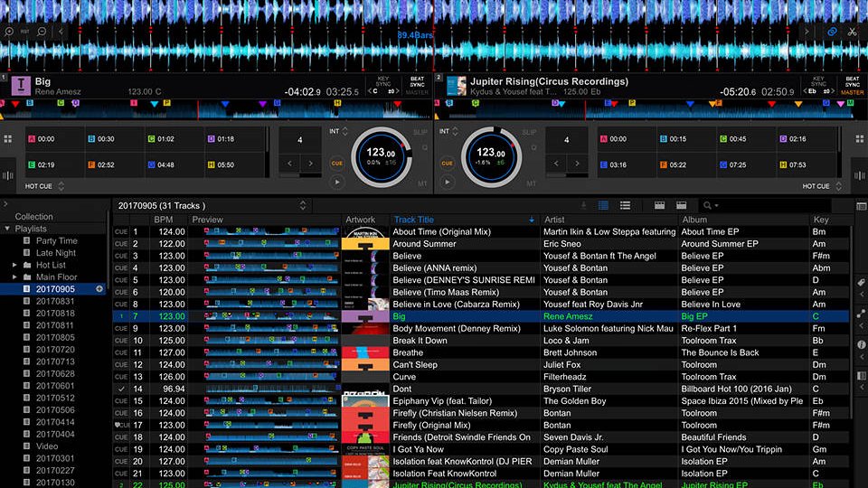
Task: Open the track info icon on the right sidebar
Action: 862,344
